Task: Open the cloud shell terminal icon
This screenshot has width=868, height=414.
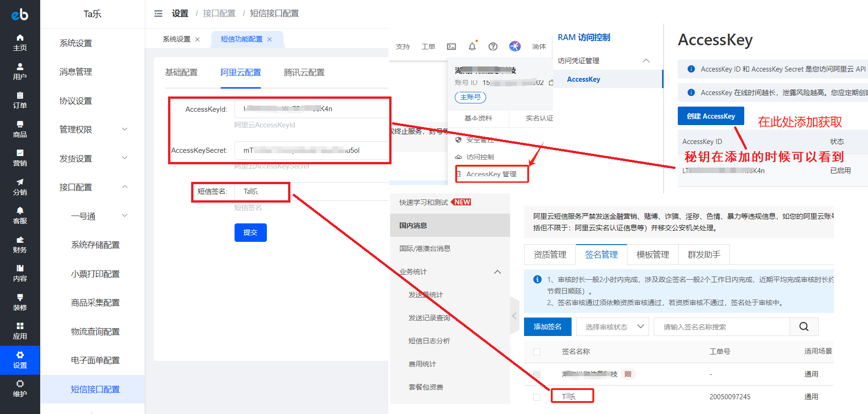Action: (x=451, y=47)
